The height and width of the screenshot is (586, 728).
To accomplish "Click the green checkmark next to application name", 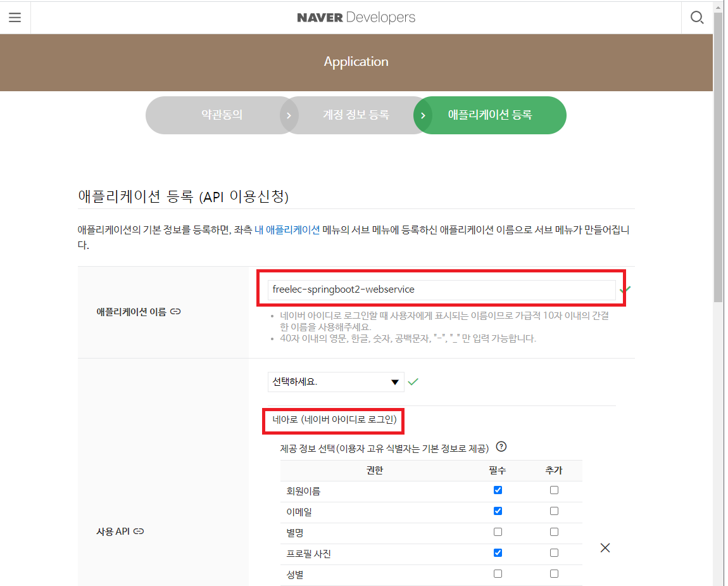I will [x=625, y=289].
